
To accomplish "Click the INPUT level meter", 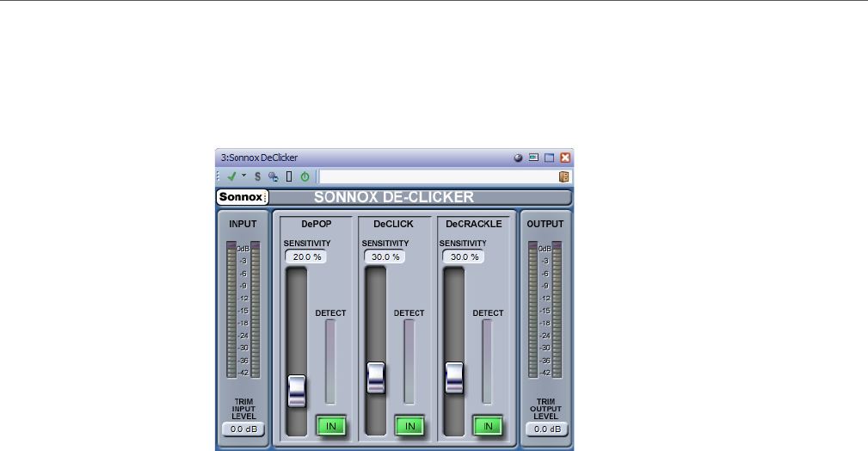I will pos(243,310).
